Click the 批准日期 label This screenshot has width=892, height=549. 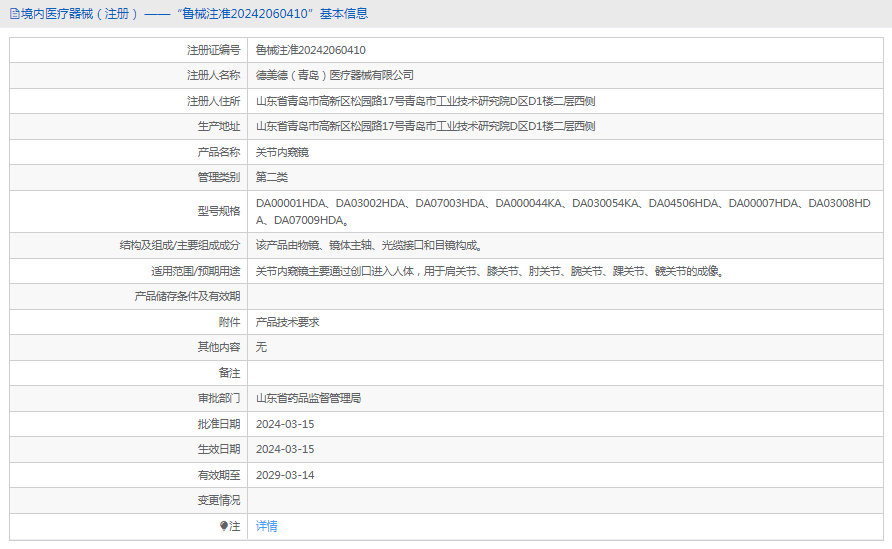point(218,424)
